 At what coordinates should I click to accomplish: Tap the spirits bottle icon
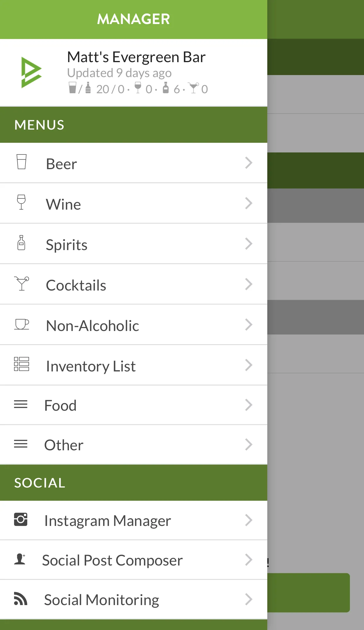[x=21, y=243]
